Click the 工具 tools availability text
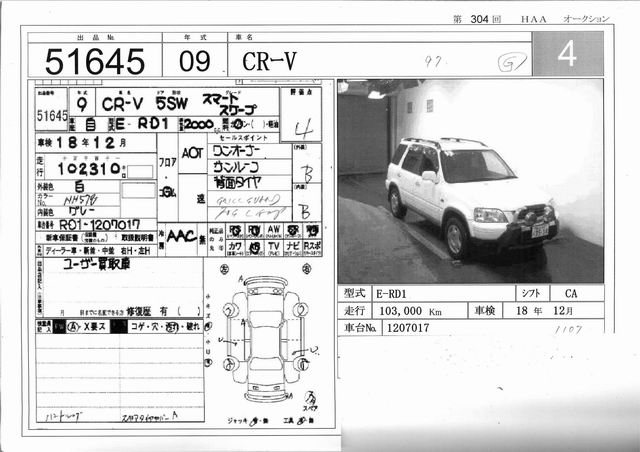The image size is (640, 452). point(299,421)
